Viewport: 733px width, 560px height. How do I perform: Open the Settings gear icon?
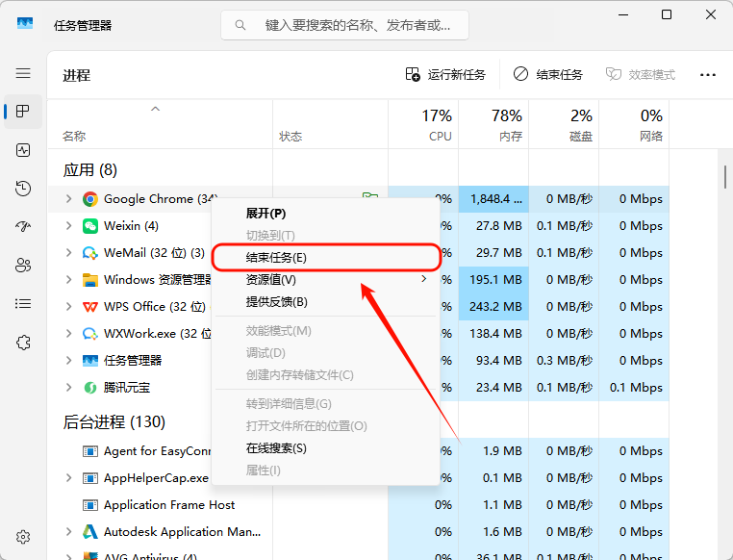(x=23, y=537)
